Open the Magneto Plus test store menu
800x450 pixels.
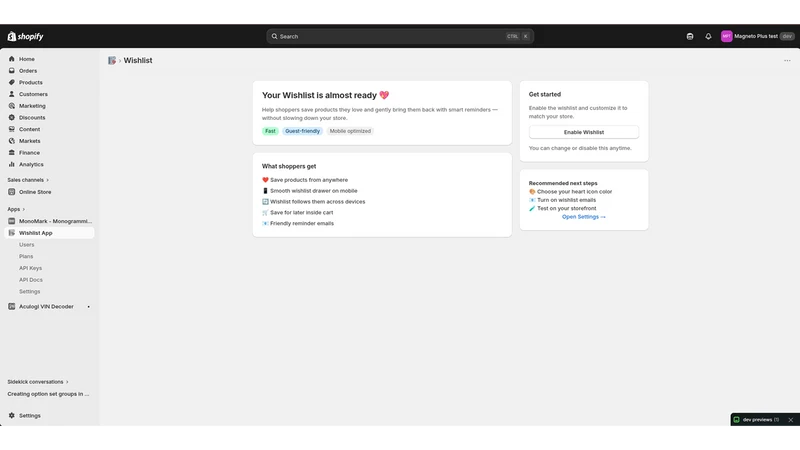tap(757, 36)
